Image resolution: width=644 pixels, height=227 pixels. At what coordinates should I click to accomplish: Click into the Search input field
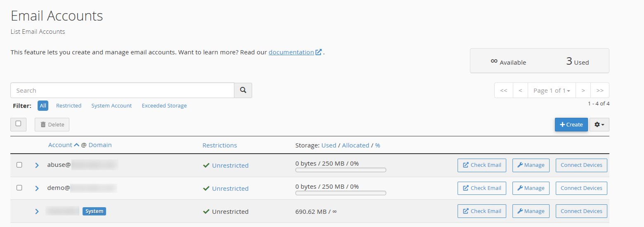pos(123,90)
